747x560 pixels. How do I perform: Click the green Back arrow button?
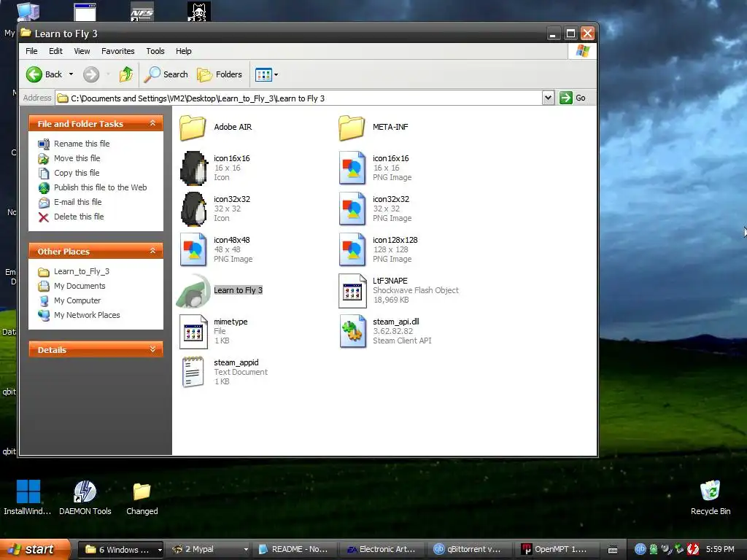(34, 74)
